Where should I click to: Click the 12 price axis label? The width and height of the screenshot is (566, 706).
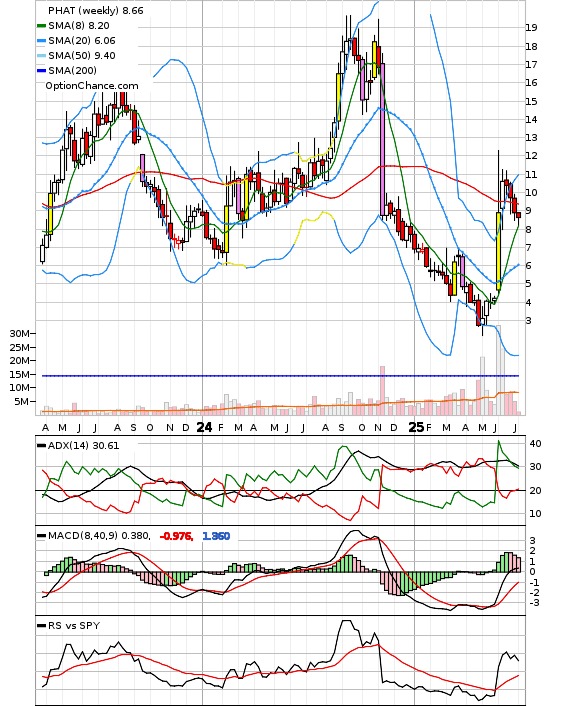531,156
